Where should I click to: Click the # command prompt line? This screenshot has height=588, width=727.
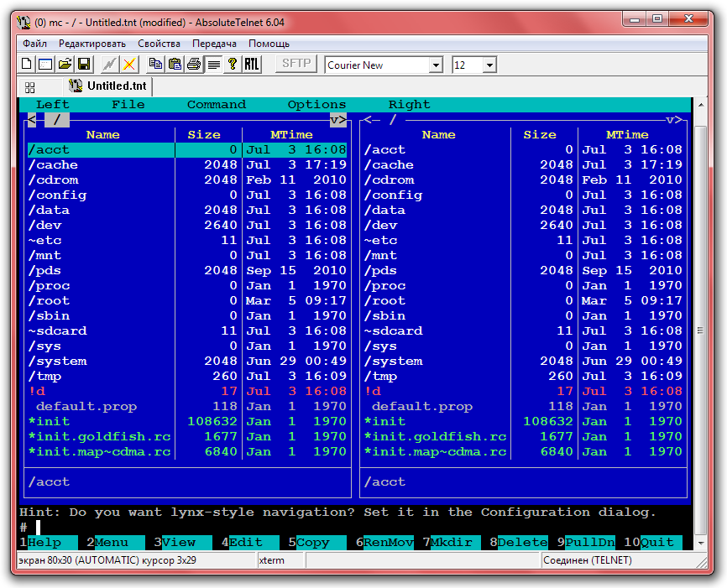(355, 528)
